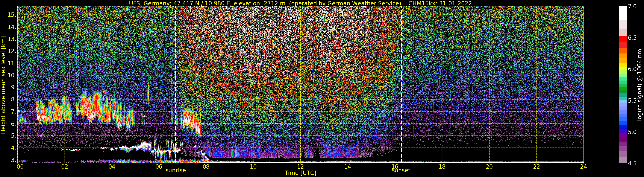
Task: Click the 'sunset' label below the axis
Action: pos(401,171)
